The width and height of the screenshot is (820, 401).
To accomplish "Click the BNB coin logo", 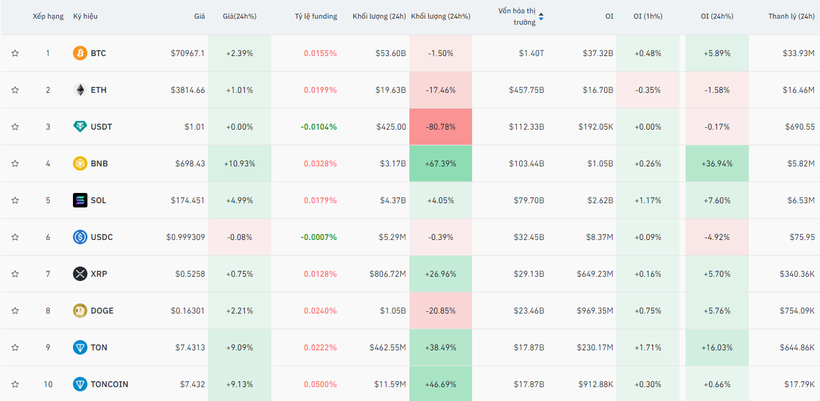I will coord(80,164).
